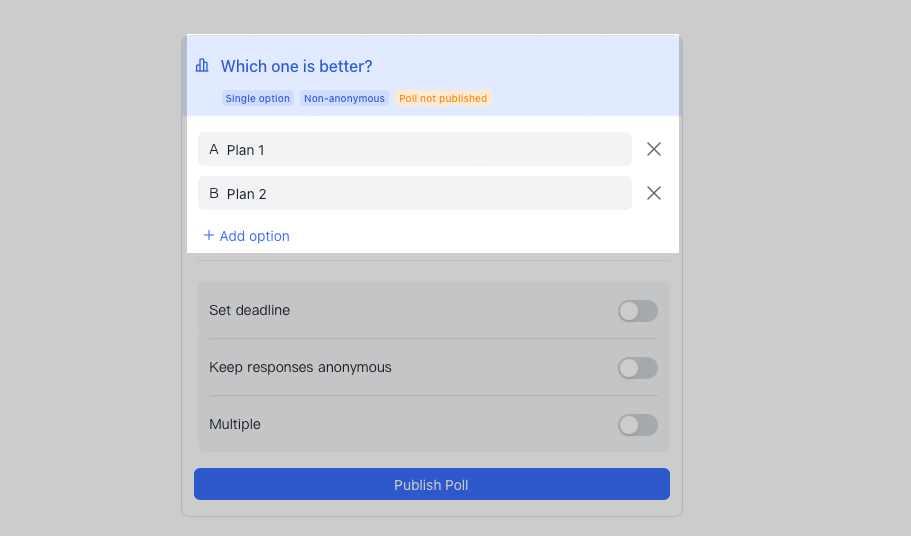Click into the Plan 2 option field
The image size is (911, 536).
coord(420,193)
